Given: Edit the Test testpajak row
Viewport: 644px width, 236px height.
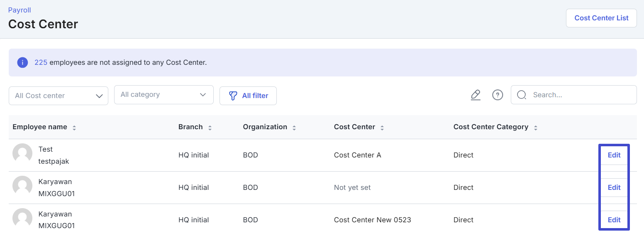Looking at the screenshot, I should point(614,155).
